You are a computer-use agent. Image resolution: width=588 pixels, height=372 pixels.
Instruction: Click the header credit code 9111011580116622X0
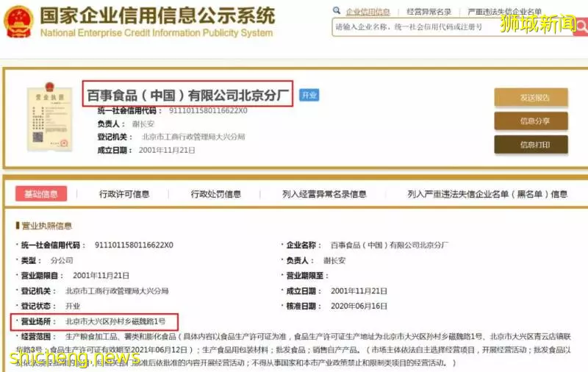[x=208, y=110]
